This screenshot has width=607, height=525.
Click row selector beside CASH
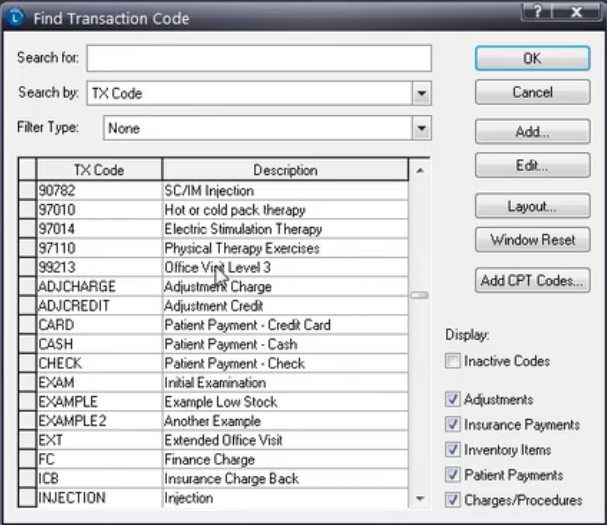point(27,344)
